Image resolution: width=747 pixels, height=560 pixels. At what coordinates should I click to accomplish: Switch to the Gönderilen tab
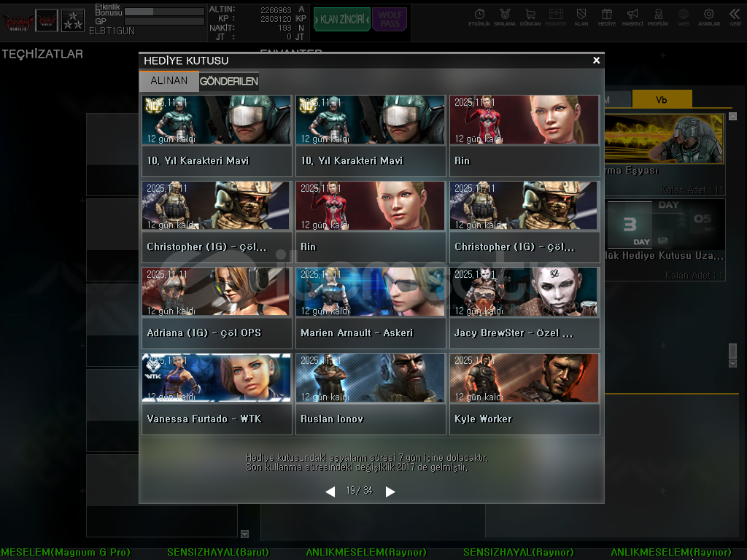click(228, 82)
